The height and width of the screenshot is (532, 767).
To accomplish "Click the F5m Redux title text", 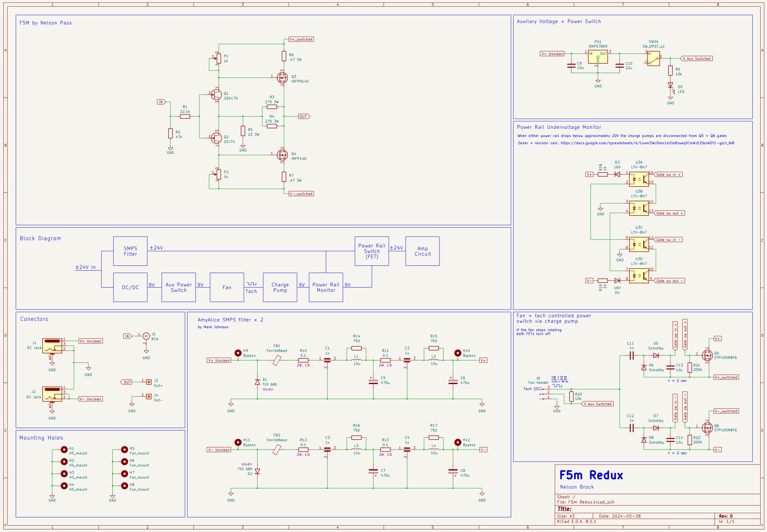I will 591,475.
